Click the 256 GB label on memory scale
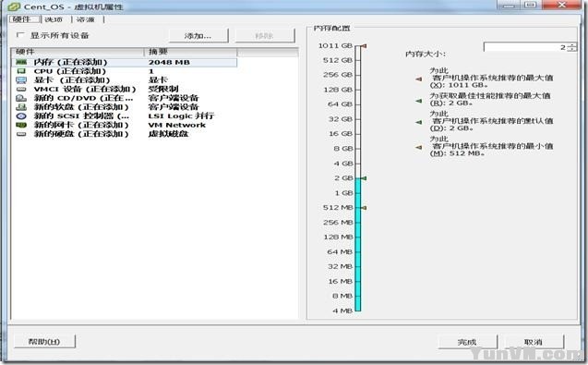Viewport: 588px width, 365px height. [x=338, y=75]
